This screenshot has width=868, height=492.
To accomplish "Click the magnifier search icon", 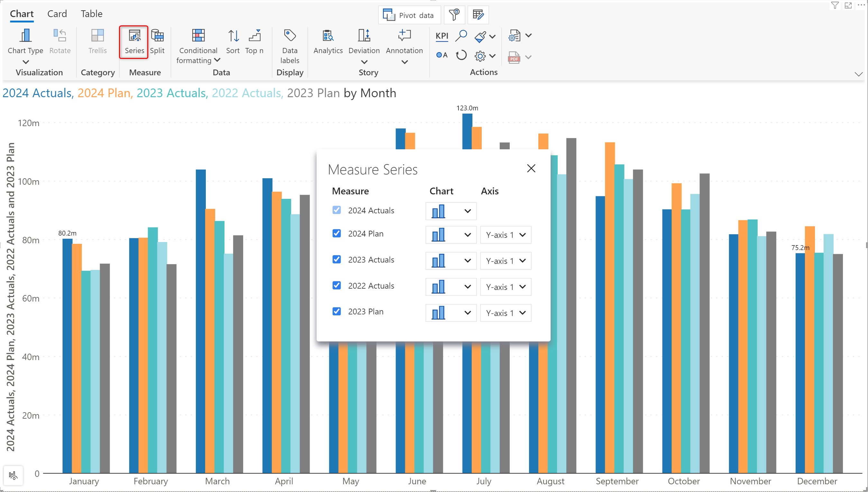I will pos(461,36).
